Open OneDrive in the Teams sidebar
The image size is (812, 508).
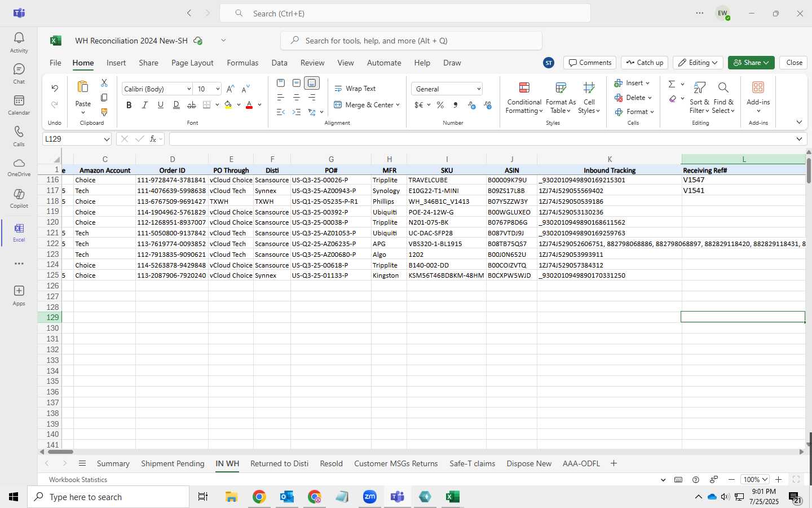click(x=19, y=167)
